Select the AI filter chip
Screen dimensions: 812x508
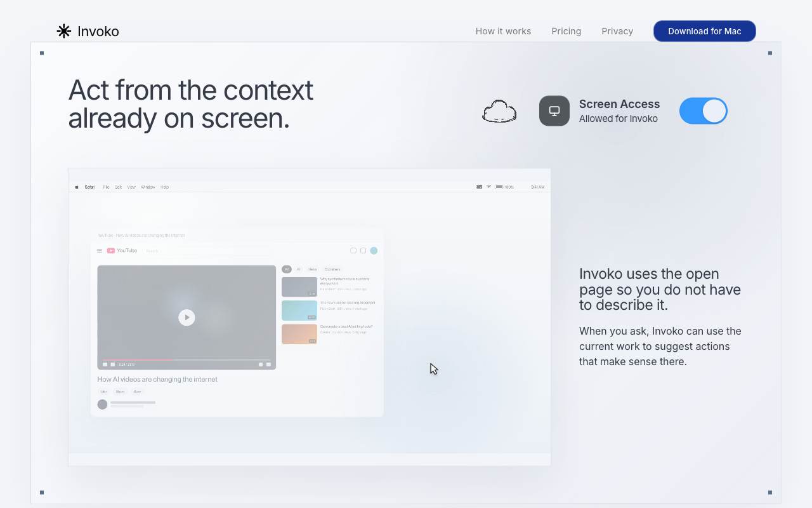coord(298,269)
